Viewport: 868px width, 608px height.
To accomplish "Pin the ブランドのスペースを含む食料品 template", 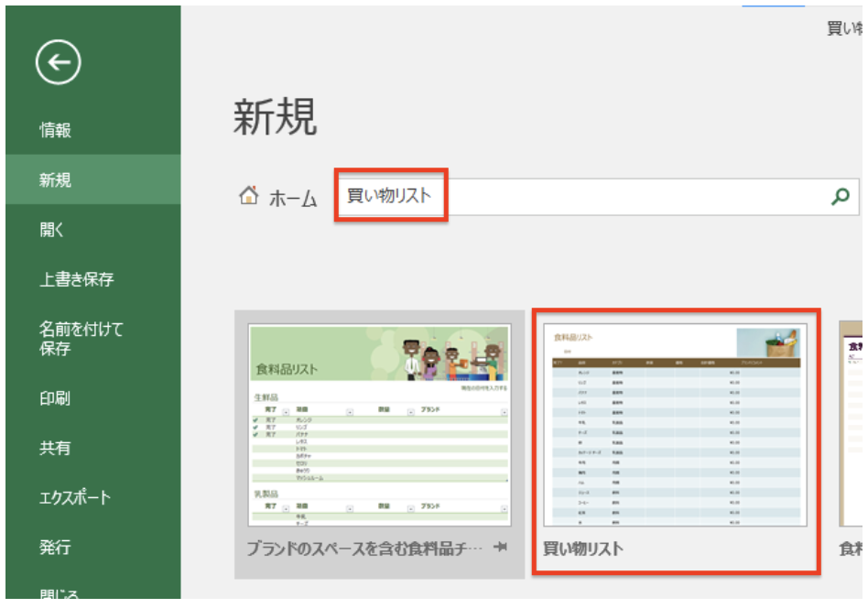I will [500, 548].
